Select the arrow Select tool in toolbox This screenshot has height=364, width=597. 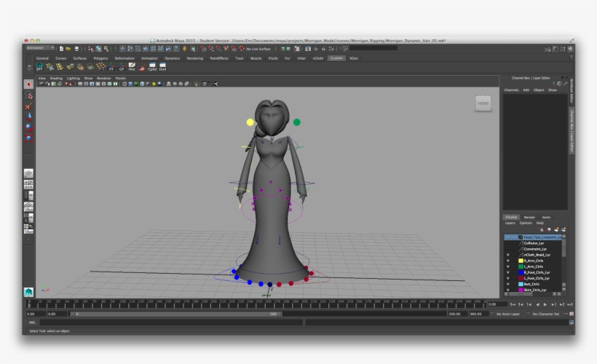28,84
